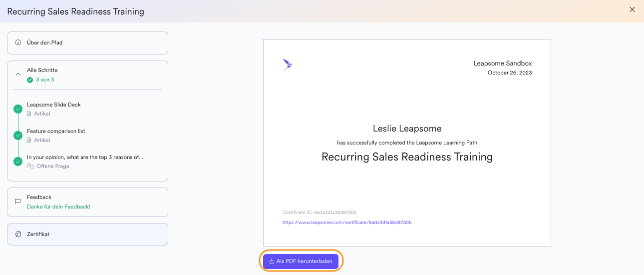
Task: Close the Recurring Sales Readiness Training dialog
Action: pos(632,9)
